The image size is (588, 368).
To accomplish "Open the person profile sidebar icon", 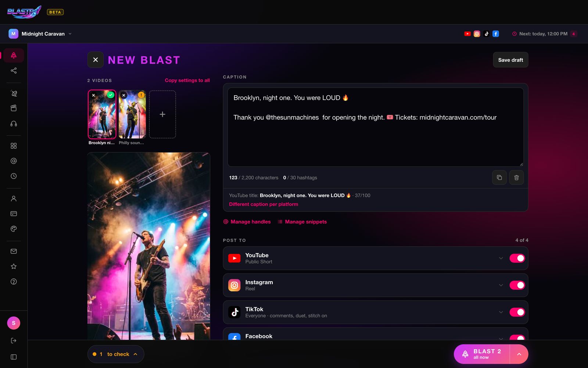I will (x=14, y=199).
